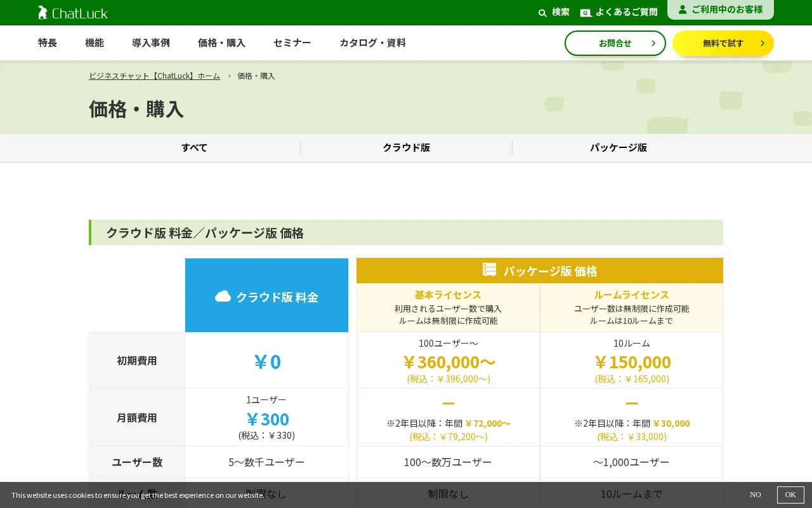Click the (税込：￥79,200〜) text
The height and width of the screenshot is (508, 812).
[x=449, y=437]
